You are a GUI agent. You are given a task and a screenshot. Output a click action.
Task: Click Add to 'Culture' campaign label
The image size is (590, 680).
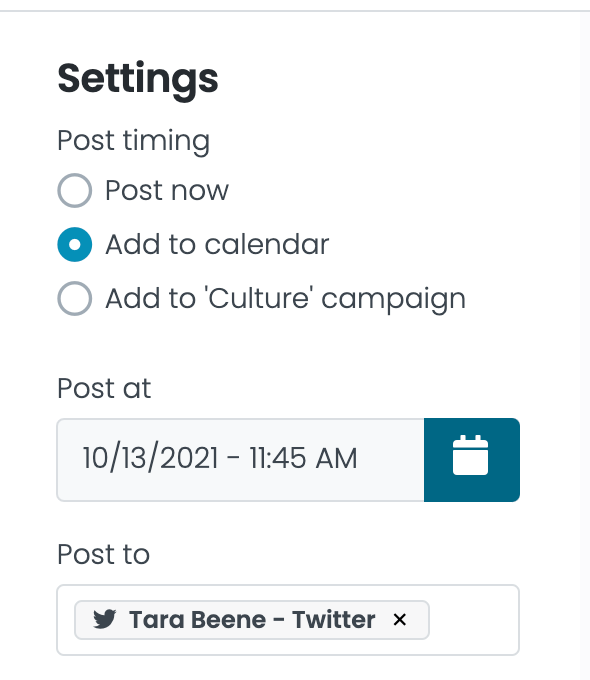coord(285,299)
